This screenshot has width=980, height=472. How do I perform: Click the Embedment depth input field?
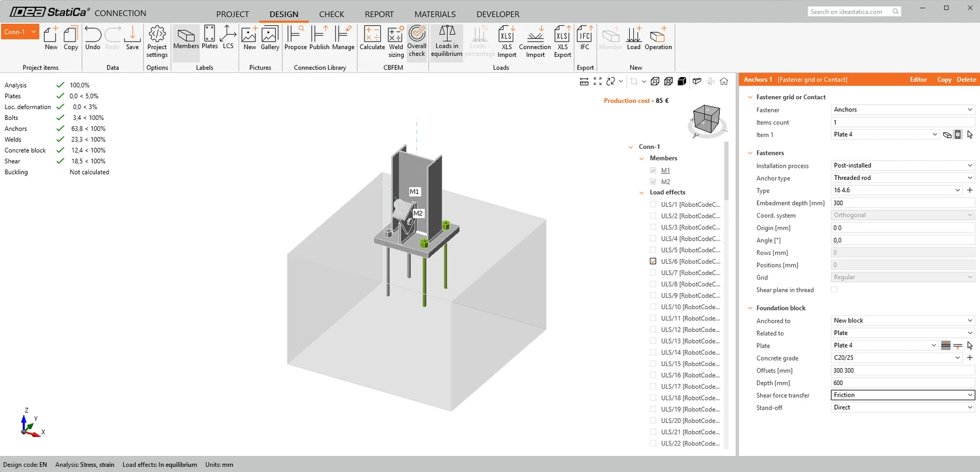903,203
